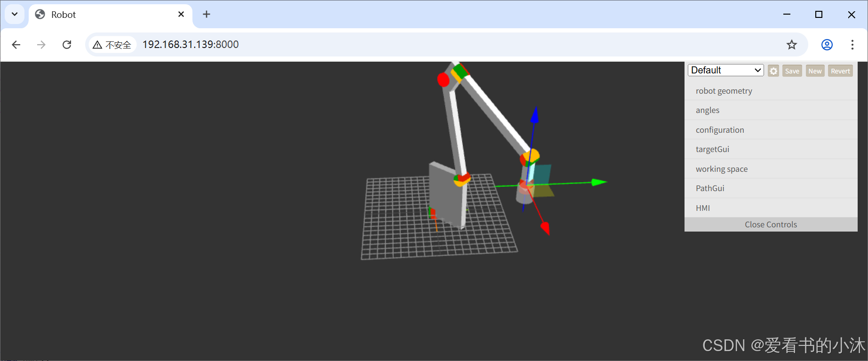The width and height of the screenshot is (868, 361).
Task: Open the Chrome three-dot menu
Action: [852, 45]
